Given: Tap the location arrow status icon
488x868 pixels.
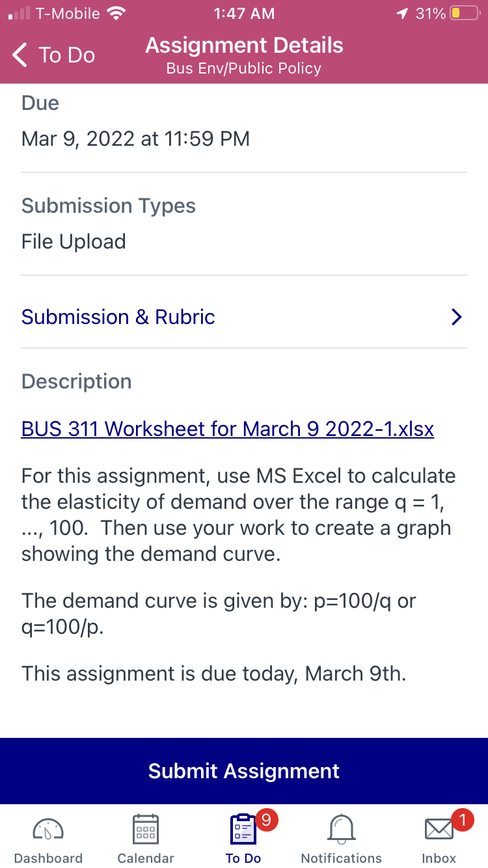Looking at the screenshot, I should [x=402, y=14].
